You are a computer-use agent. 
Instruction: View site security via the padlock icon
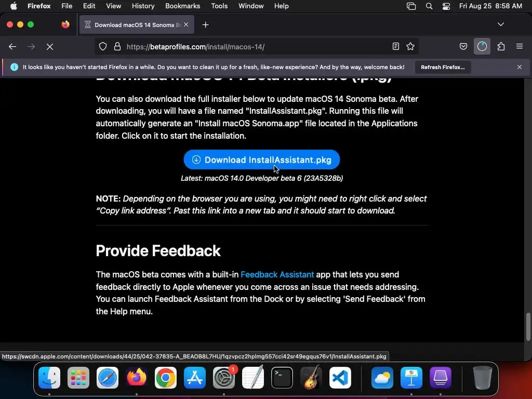(117, 46)
